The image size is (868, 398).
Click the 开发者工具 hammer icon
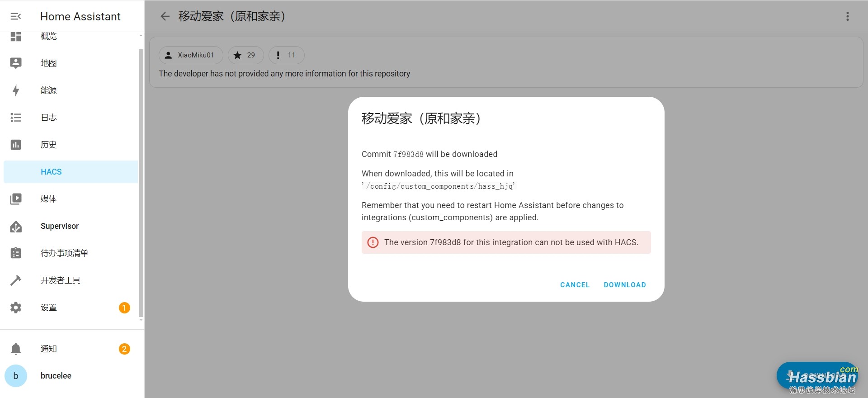coord(16,280)
